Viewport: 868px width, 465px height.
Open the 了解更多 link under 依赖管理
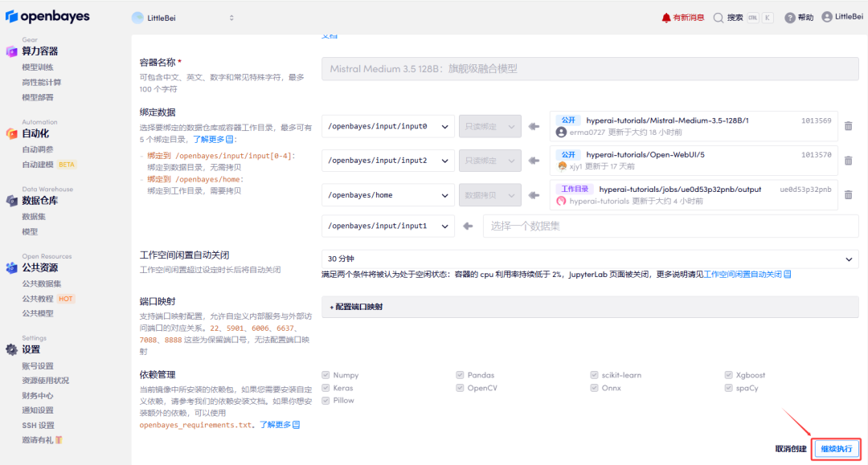tap(280, 425)
